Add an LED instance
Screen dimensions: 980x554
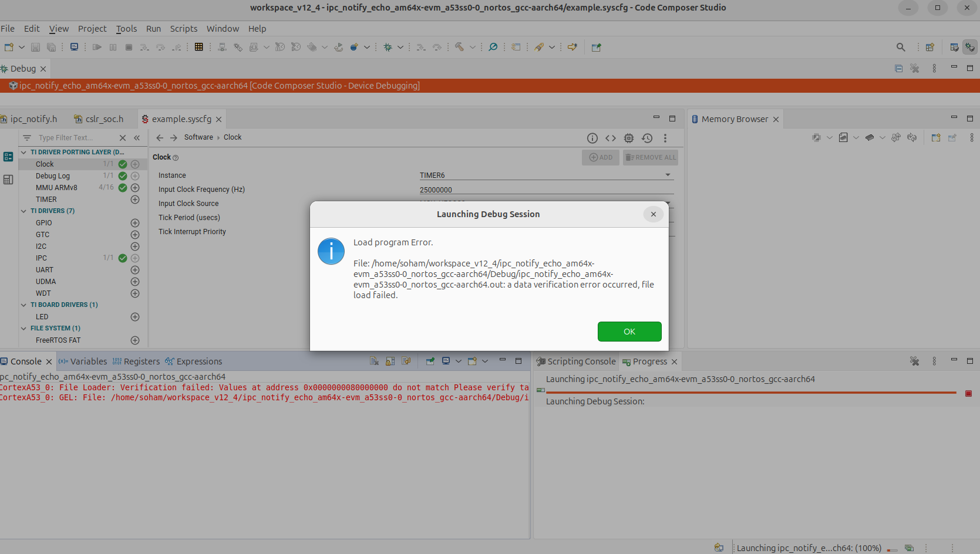135,317
